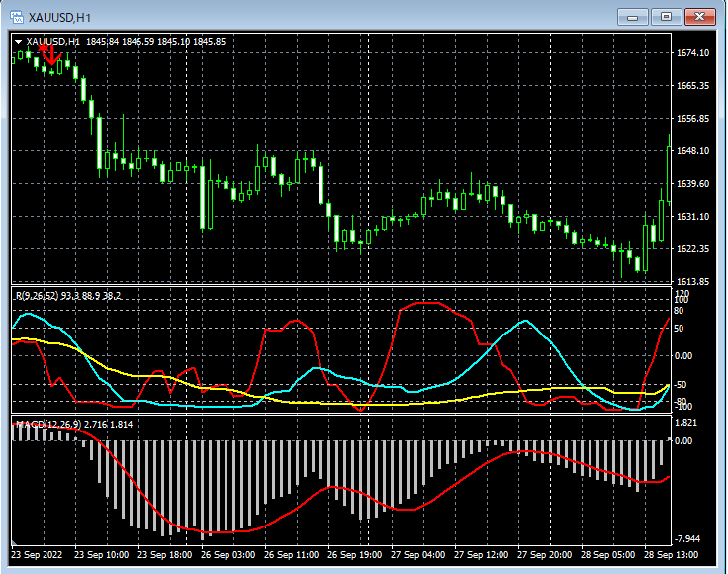Close the XAUUSD,H1 chart window
The image size is (728, 574).
699,17
